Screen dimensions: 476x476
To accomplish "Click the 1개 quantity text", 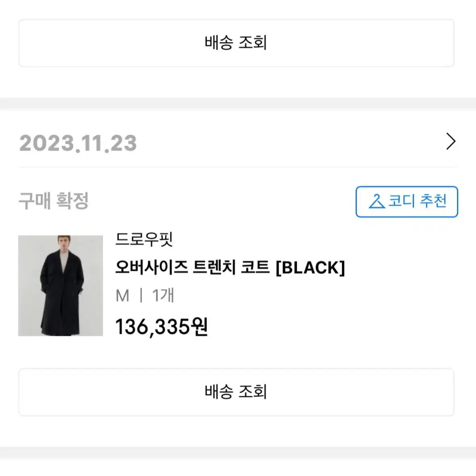I will tap(163, 296).
